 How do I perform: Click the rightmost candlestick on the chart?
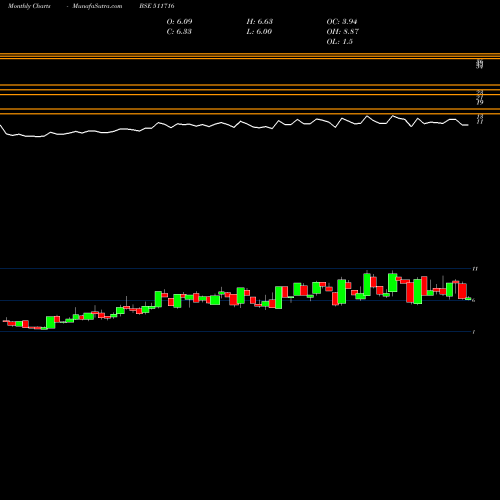[469, 298]
